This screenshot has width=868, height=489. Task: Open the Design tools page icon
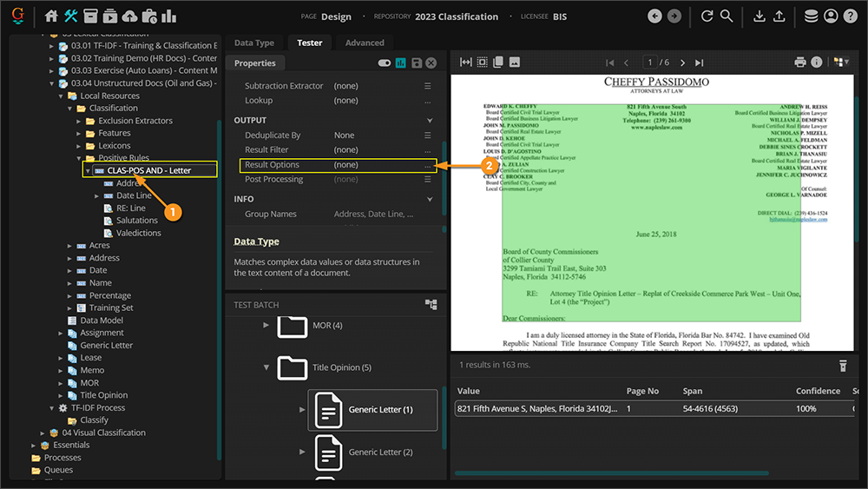pyautogui.click(x=71, y=17)
